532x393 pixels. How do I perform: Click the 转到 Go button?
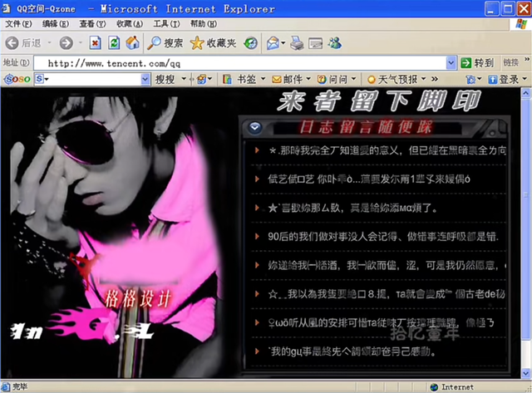(x=477, y=63)
